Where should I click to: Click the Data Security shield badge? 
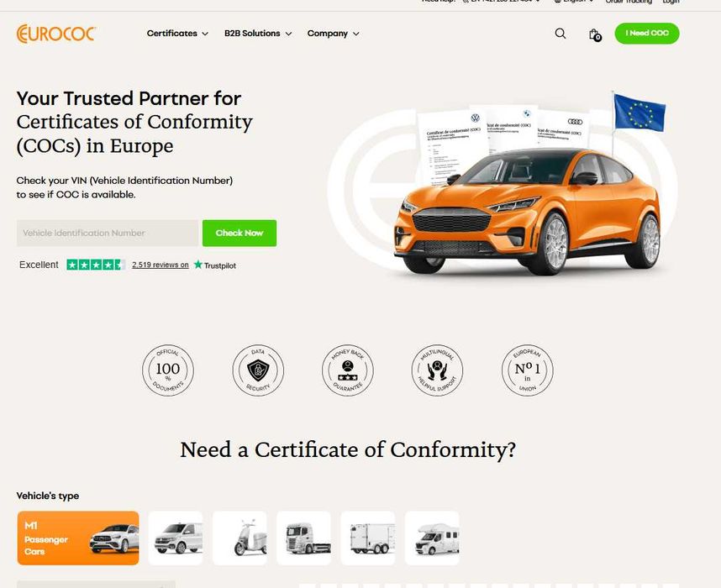click(x=258, y=370)
